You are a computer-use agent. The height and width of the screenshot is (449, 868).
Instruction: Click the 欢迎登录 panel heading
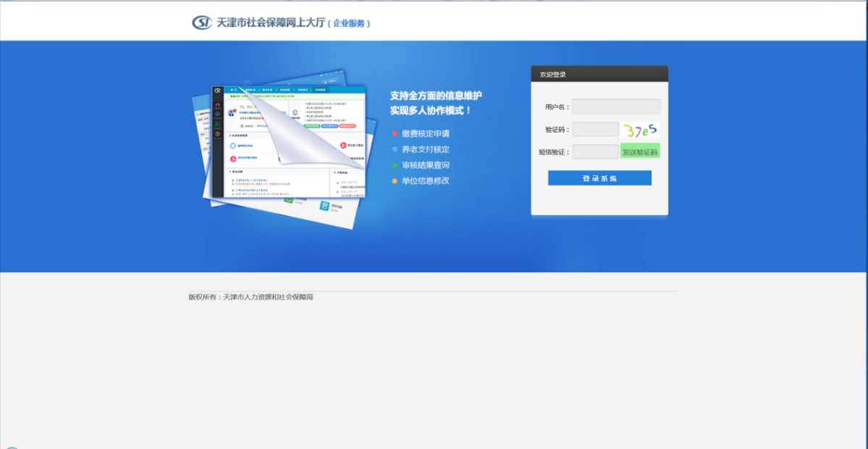553,74
